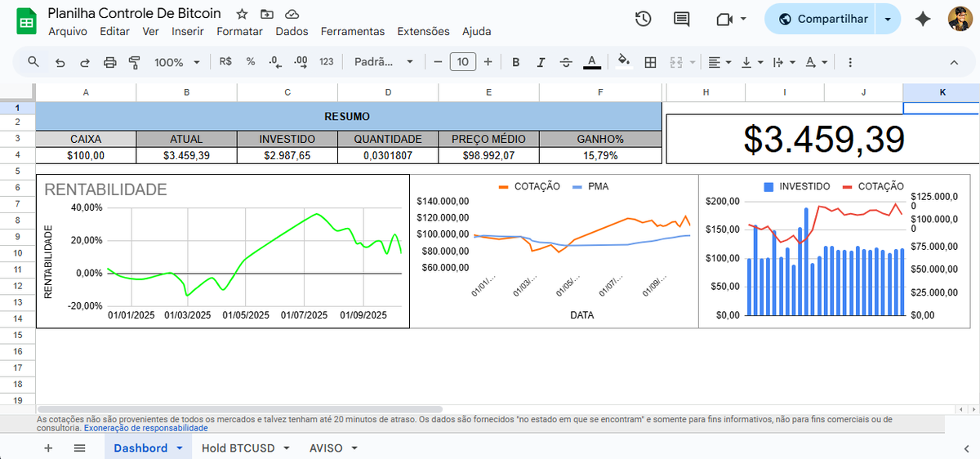Select the cell with $2.987,65
The height and width of the screenshot is (459, 980).
[x=287, y=155]
